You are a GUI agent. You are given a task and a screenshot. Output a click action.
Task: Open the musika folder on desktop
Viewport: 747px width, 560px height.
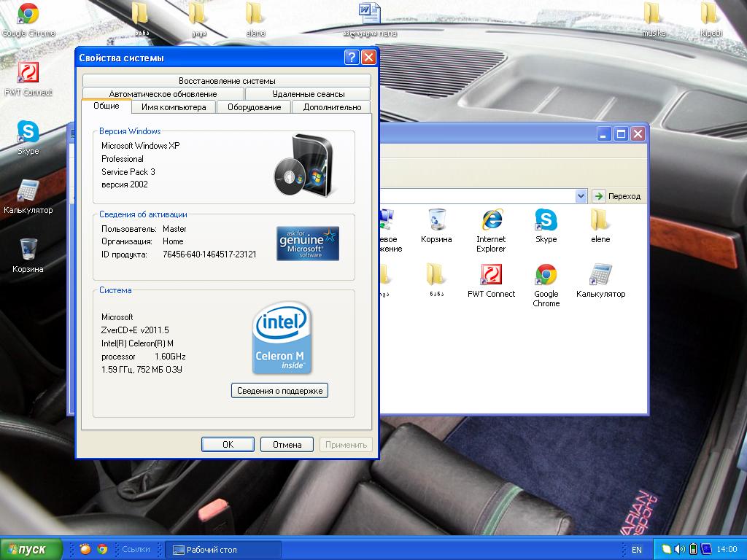(652, 15)
